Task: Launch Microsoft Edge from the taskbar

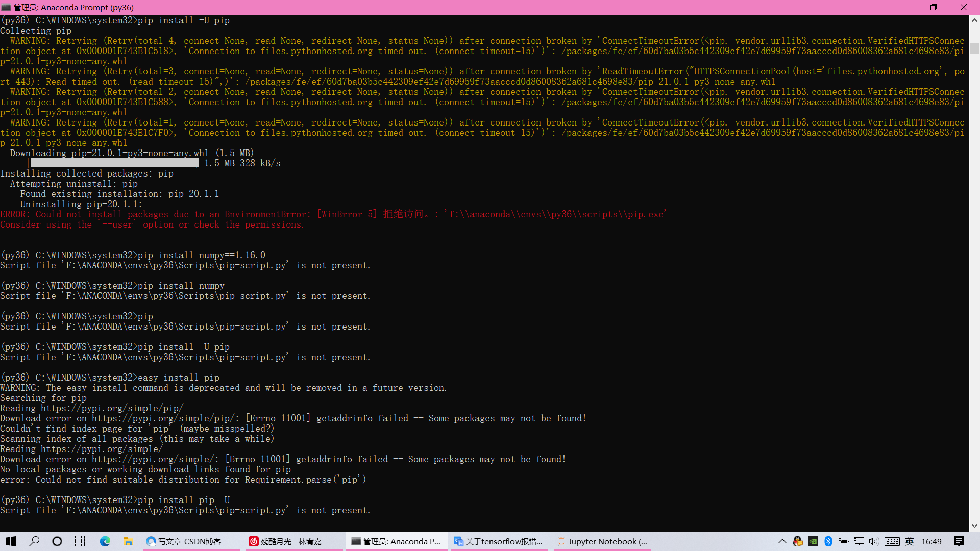Action: 105,541
